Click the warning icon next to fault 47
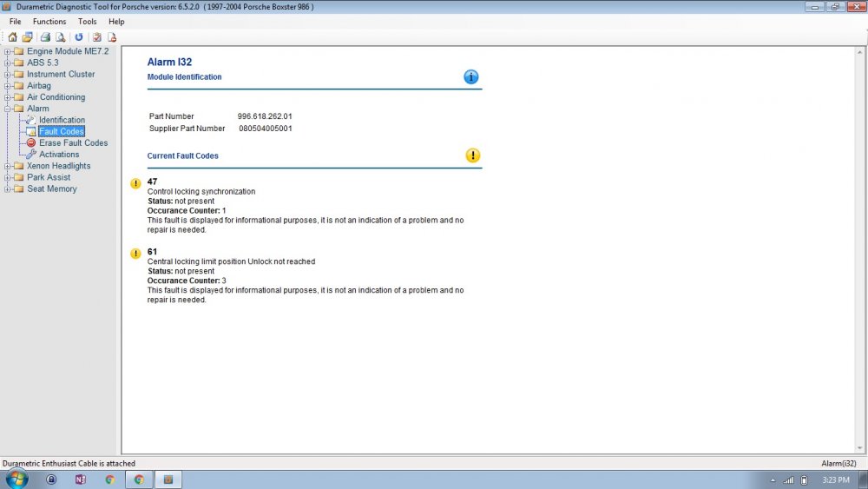The height and width of the screenshot is (489, 868). point(135,183)
